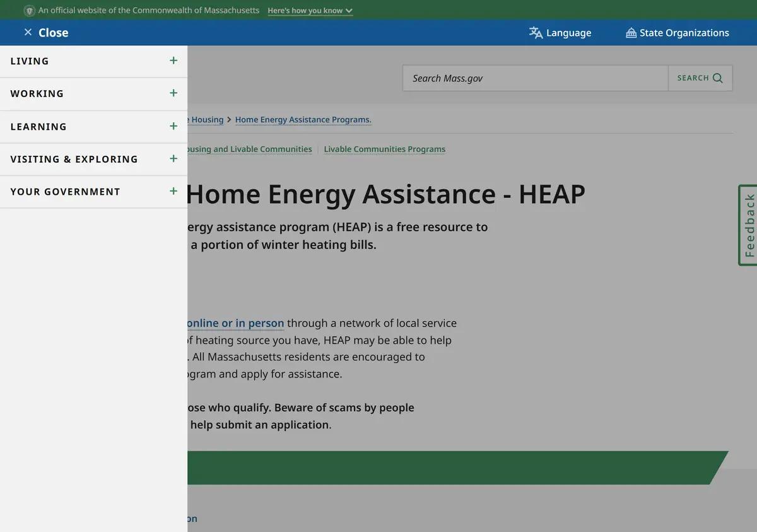Click the Language translate icon
This screenshot has width=757, height=532.
(x=536, y=33)
